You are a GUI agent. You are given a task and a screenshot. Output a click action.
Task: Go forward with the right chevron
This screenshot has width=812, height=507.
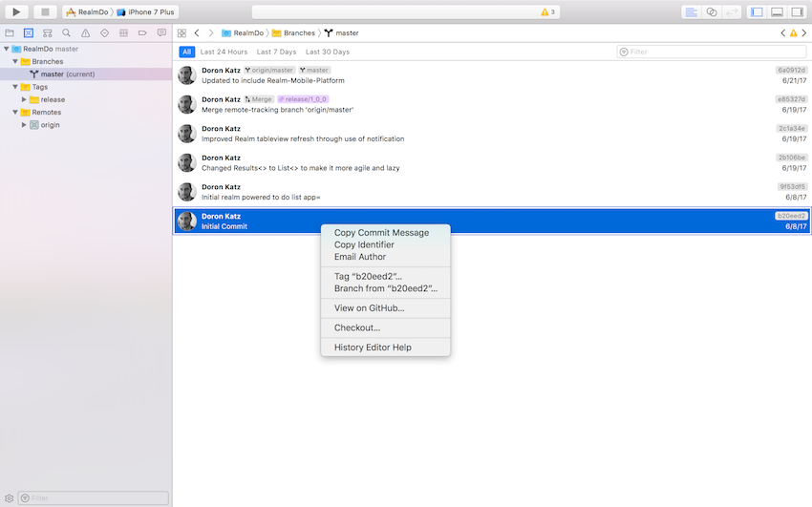click(211, 33)
